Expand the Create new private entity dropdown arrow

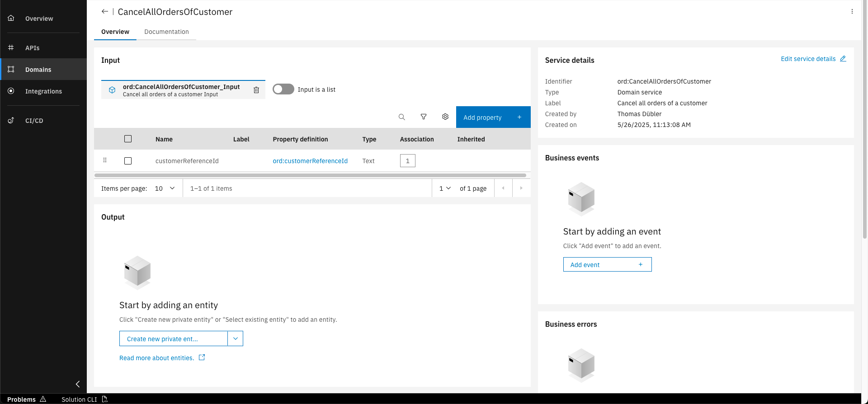tap(236, 338)
